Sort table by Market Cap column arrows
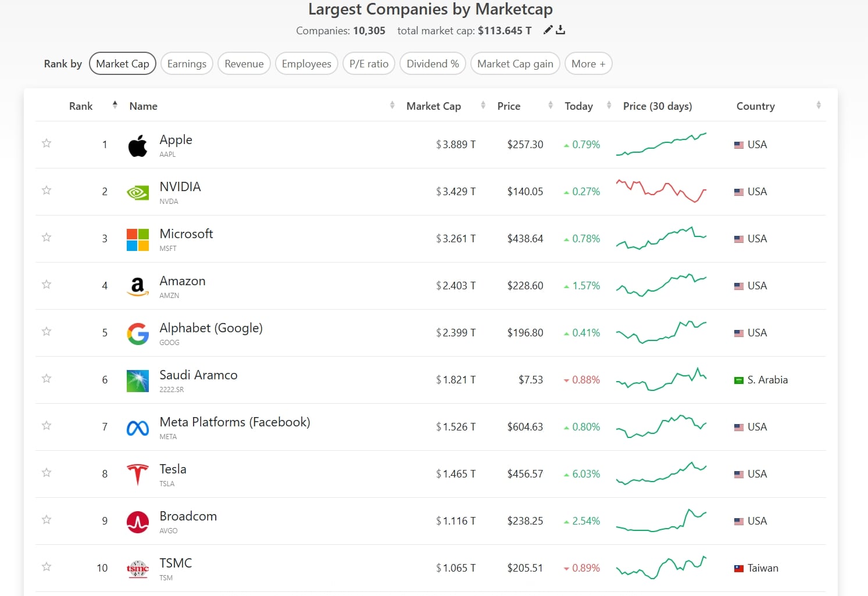This screenshot has height=596, width=868. click(483, 105)
